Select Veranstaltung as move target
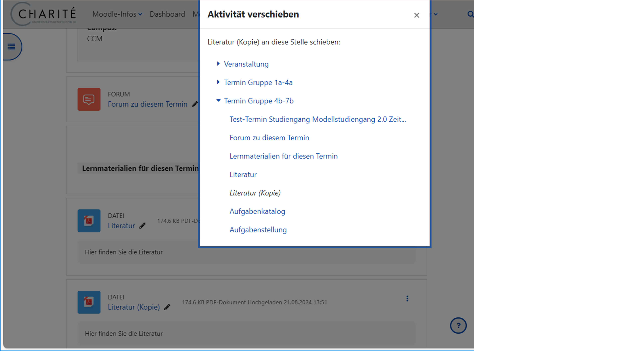The width and height of the screenshot is (629, 364). point(246,64)
